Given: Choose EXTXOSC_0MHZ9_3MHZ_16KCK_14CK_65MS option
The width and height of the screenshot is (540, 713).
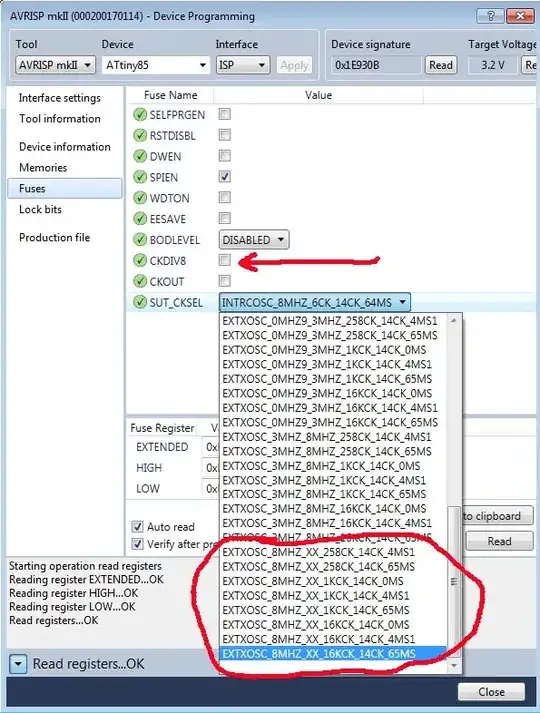Looking at the screenshot, I should coord(333,422).
